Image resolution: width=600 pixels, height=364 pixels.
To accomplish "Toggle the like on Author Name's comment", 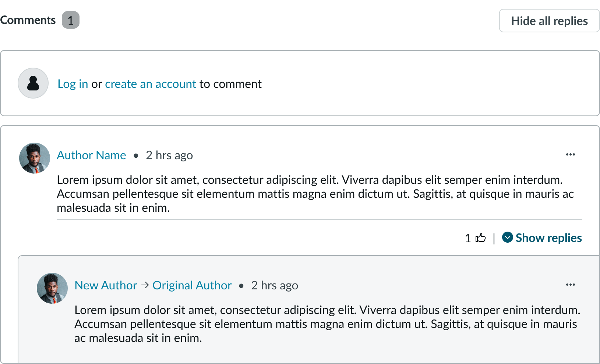I will point(480,238).
